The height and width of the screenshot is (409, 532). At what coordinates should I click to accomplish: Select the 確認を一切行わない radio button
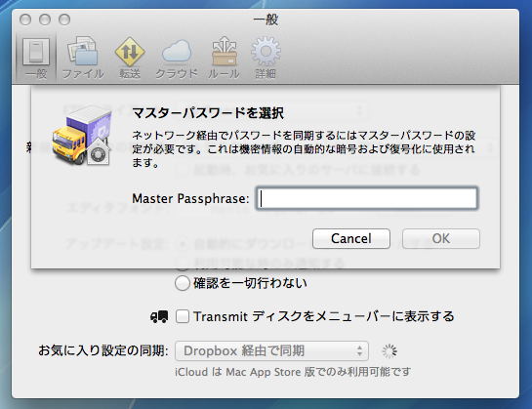(183, 283)
